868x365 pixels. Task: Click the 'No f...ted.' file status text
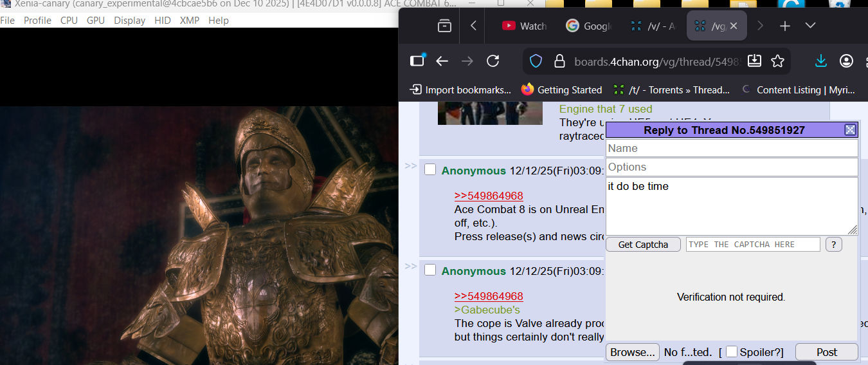688,352
